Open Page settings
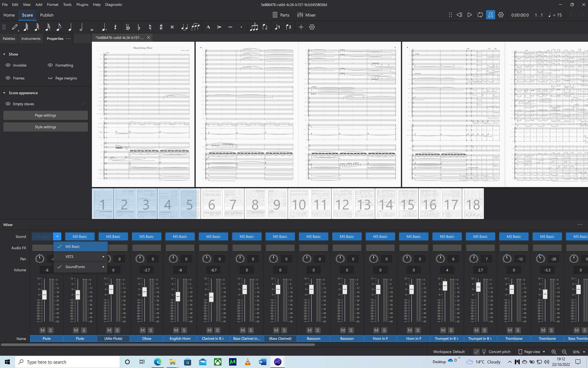 pyautogui.click(x=45, y=115)
